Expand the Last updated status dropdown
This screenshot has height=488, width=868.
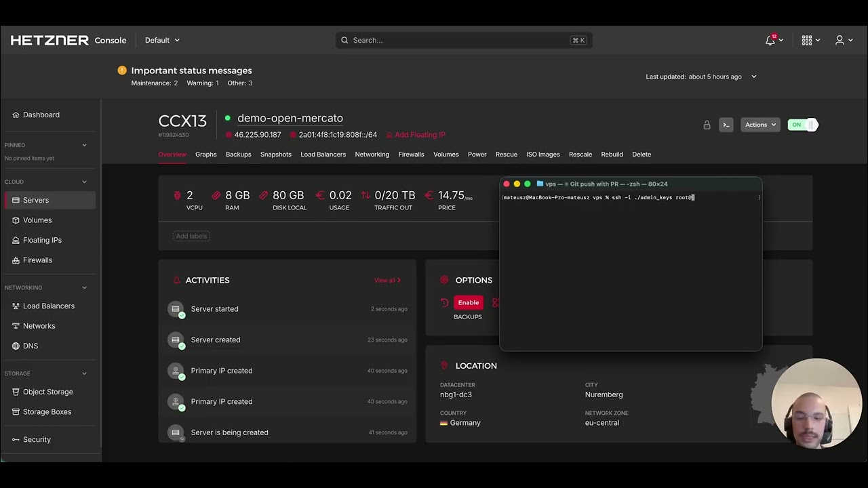(x=753, y=77)
